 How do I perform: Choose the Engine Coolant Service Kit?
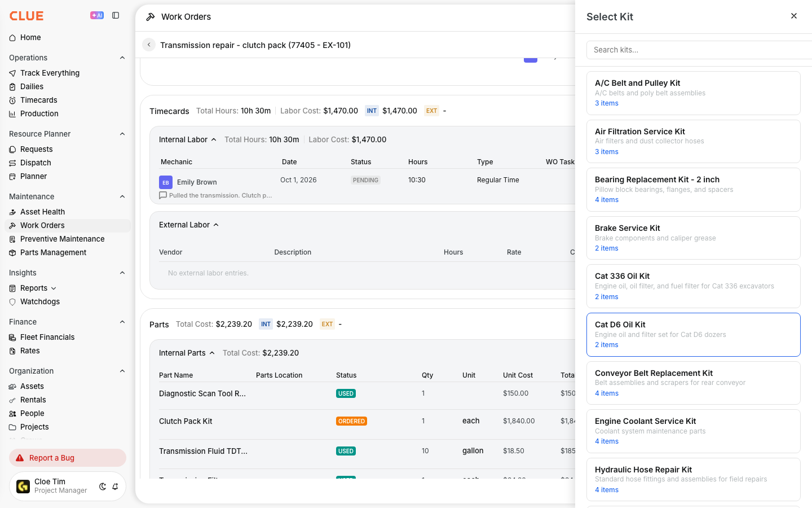[694, 431]
